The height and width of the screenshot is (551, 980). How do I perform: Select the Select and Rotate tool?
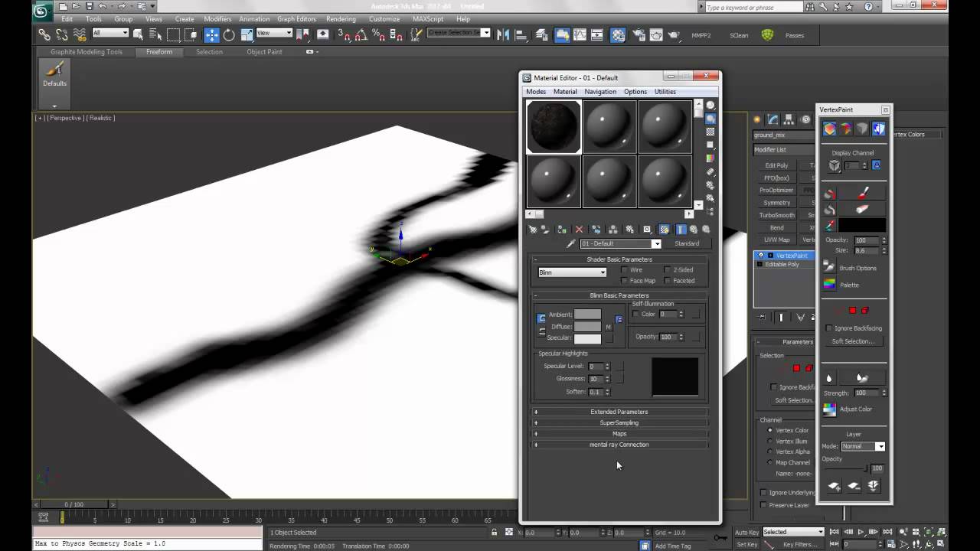point(229,34)
